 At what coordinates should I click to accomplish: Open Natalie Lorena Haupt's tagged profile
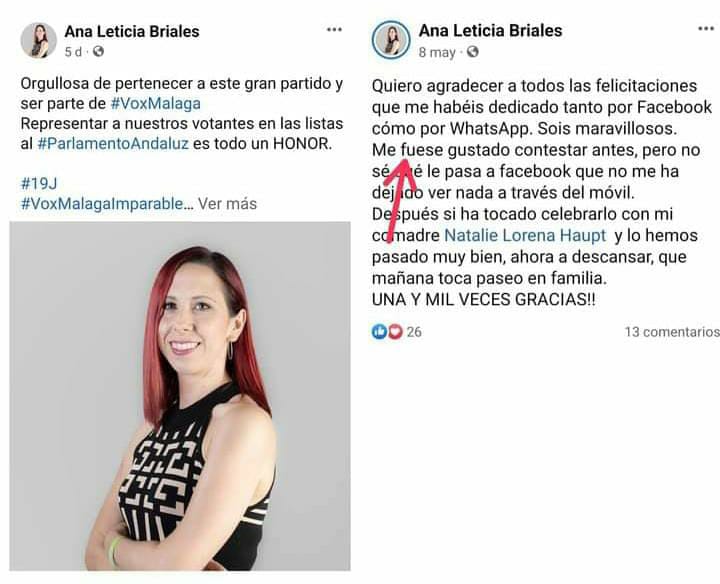(x=525, y=236)
